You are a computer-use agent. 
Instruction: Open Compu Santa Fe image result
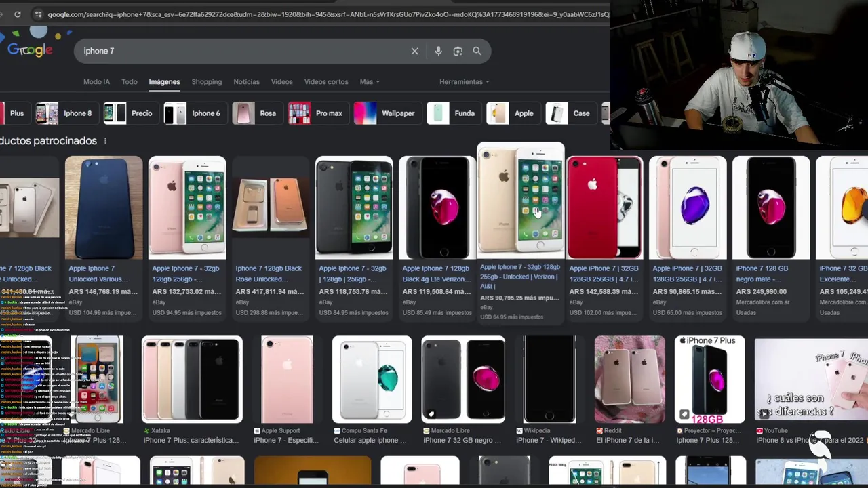point(372,380)
